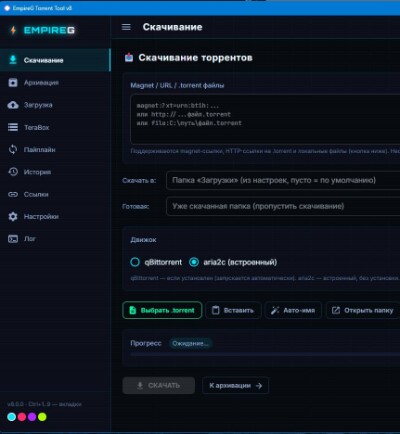Choose the cyan theme color dot
The image size is (400, 434).
coord(12,417)
